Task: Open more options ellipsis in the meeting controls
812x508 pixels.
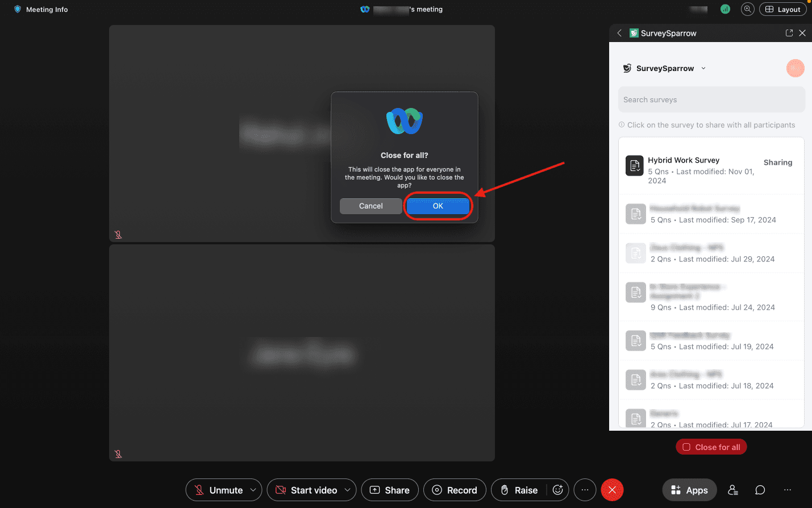Action: pyautogui.click(x=585, y=490)
